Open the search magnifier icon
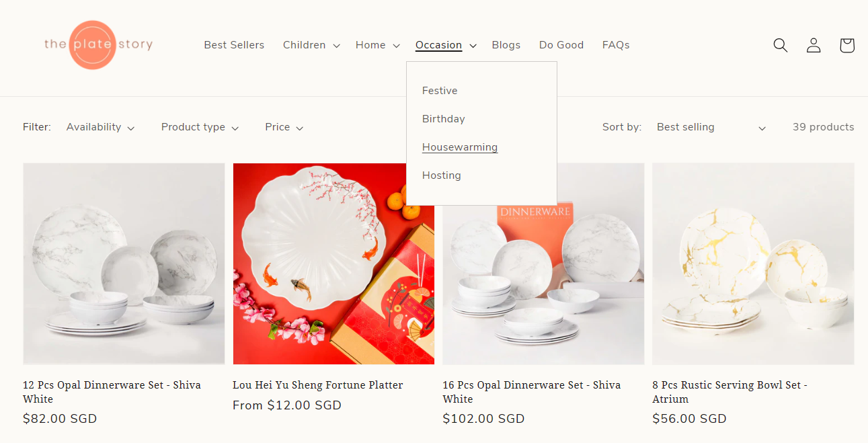 [780, 45]
